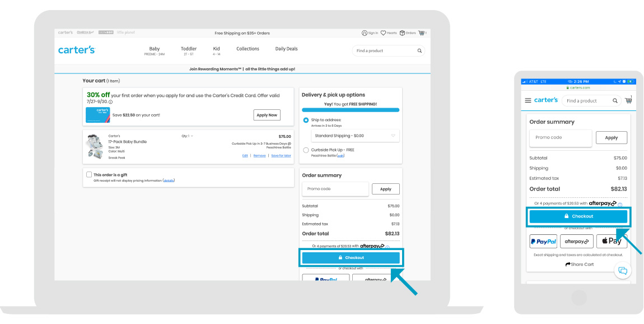Click the desktop Checkout button
The width and height of the screenshot is (644, 324).
[x=351, y=258]
